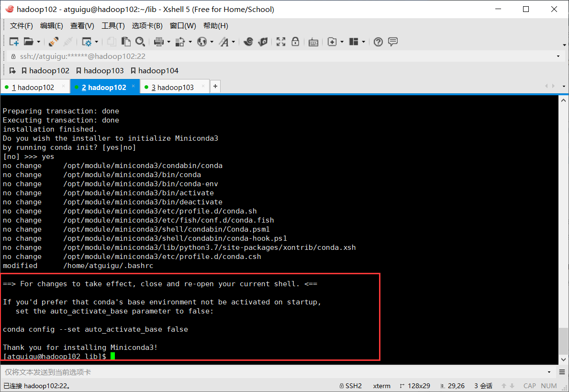Expand the open-folder dropdown arrow
Image resolution: width=569 pixels, height=392 pixels.
38,42
